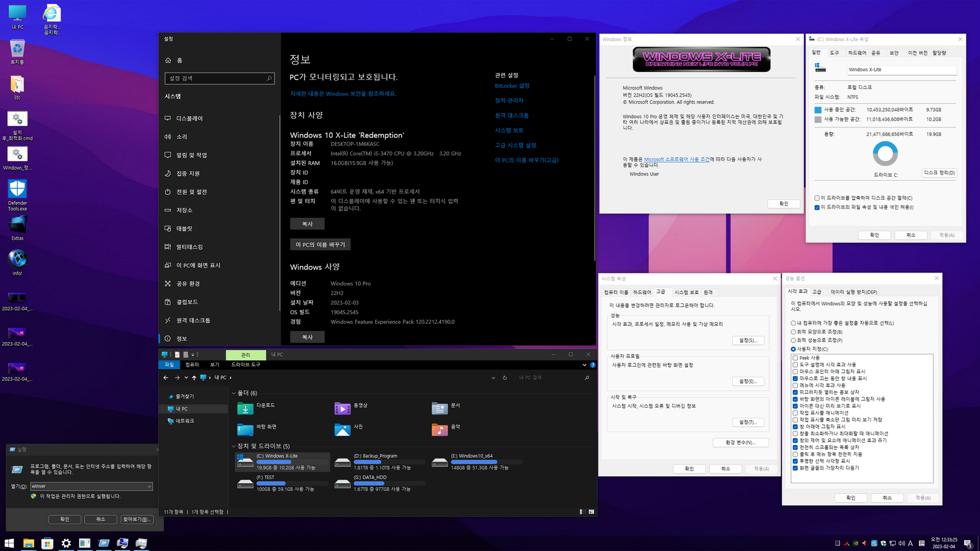Open recent locations dropdown in Explorer
The image size is (980, 551).
(186, 378)
